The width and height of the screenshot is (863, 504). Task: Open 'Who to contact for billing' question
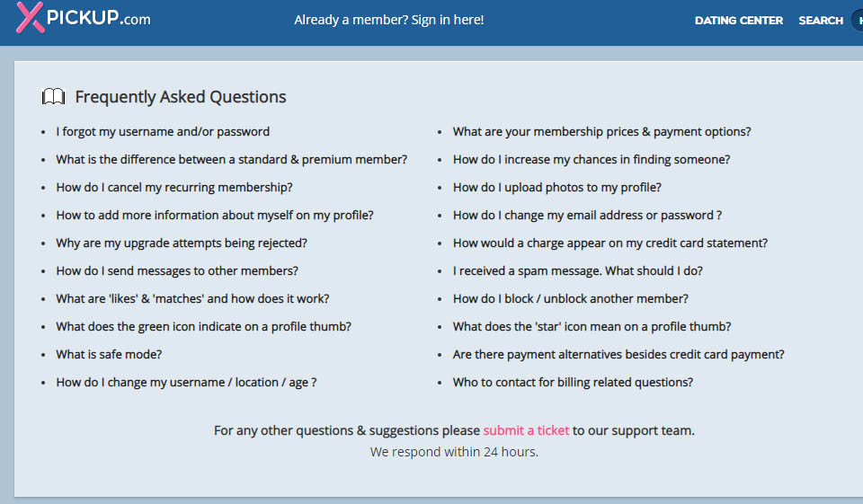click(573, 382)
